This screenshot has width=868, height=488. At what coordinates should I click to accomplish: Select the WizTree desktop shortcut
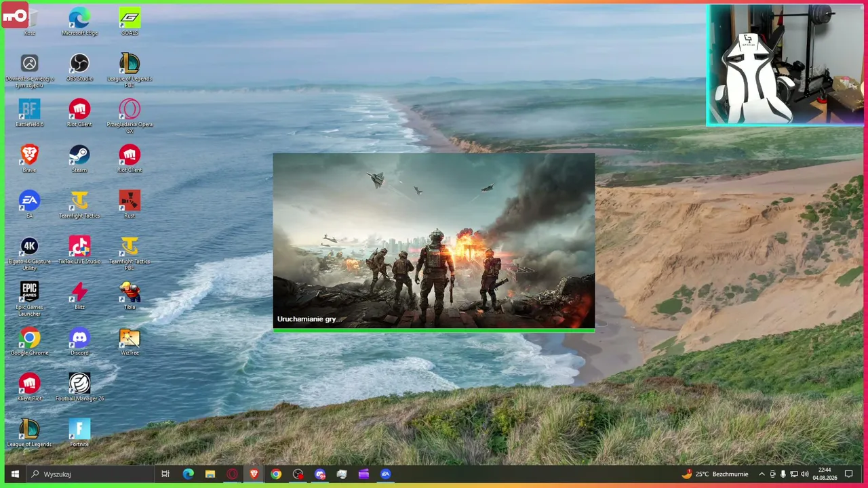tap(130, 342)
